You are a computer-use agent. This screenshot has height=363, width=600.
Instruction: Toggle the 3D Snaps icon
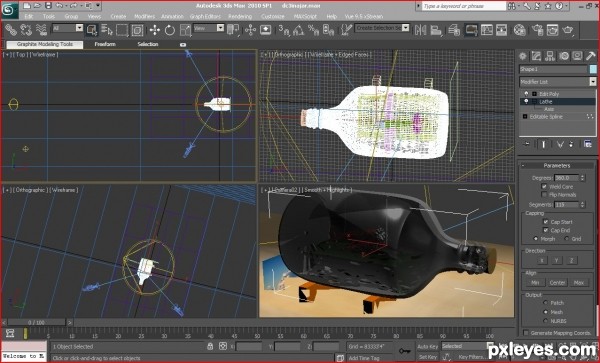click(284, 30)
